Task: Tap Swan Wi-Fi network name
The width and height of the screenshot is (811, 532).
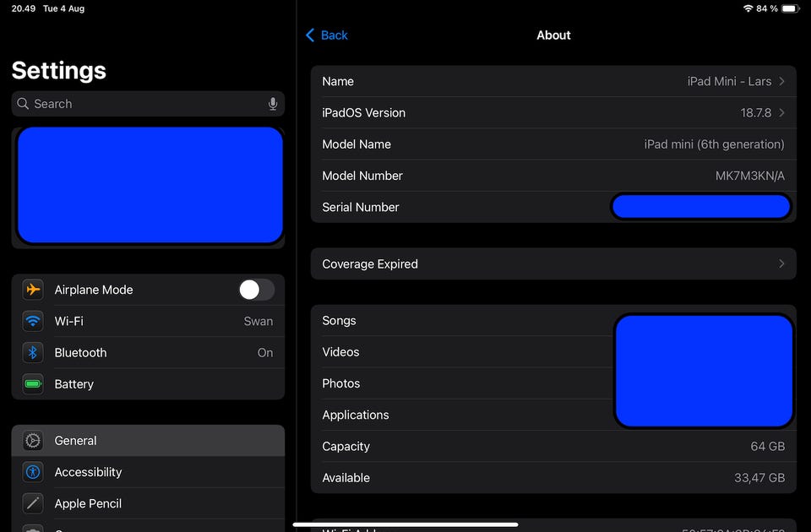Action: (259, 321)
